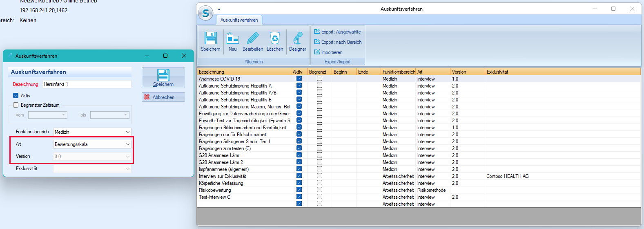644x229 pixels.
Task: Open the Exklusivität dropdown
Action: pyautogui.click(x=127, y=168)
